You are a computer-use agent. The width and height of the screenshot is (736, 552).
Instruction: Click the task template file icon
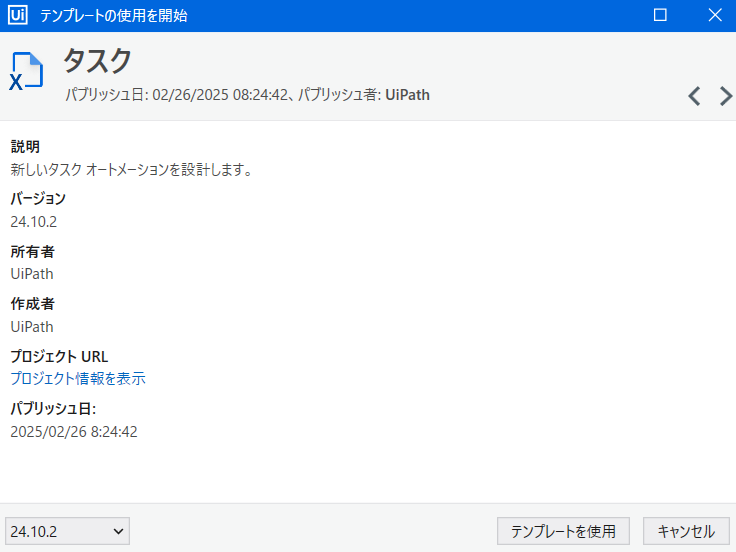point(26,70)
